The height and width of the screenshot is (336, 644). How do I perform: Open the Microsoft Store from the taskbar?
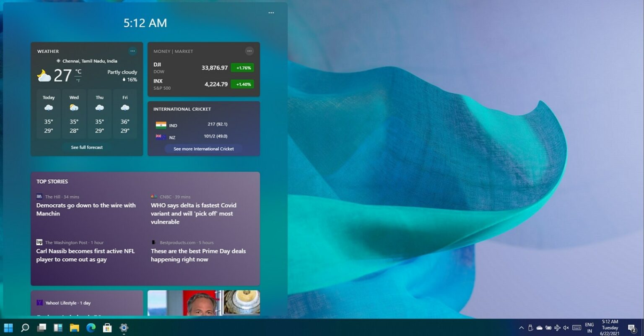pyautogui.click(x=107, y=328)
